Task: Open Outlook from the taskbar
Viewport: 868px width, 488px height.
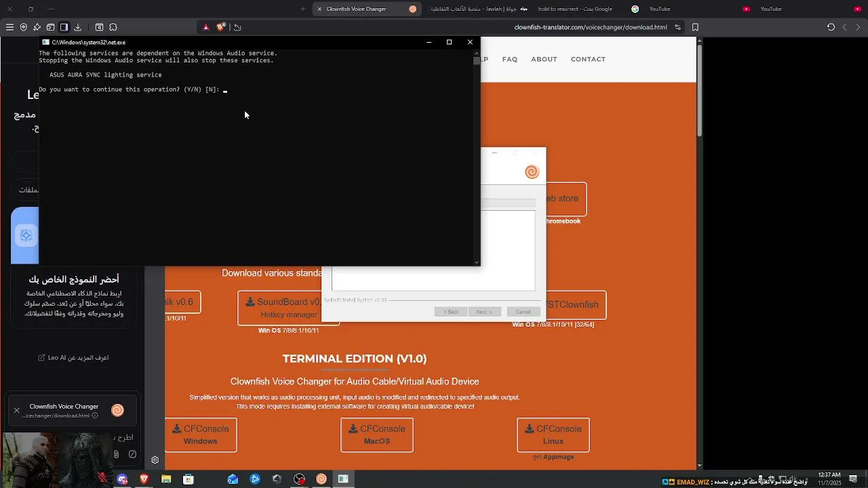Action: [233, 479]
